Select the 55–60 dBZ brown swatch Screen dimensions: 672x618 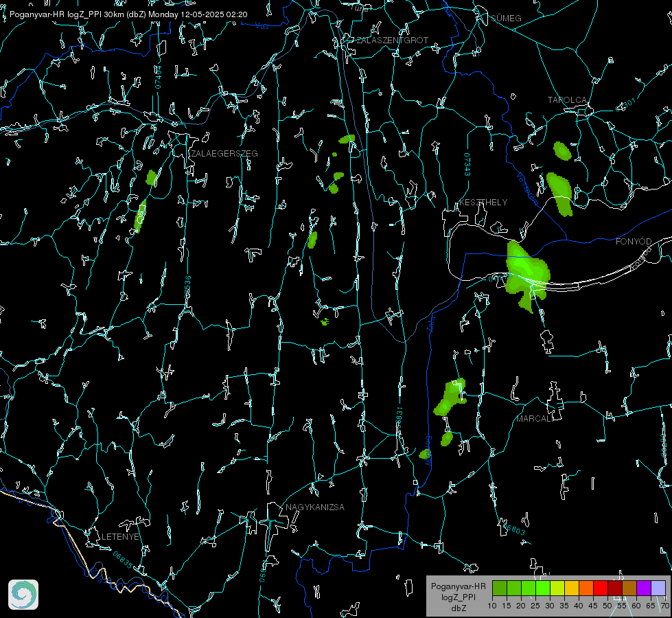[x=629, y=588]
